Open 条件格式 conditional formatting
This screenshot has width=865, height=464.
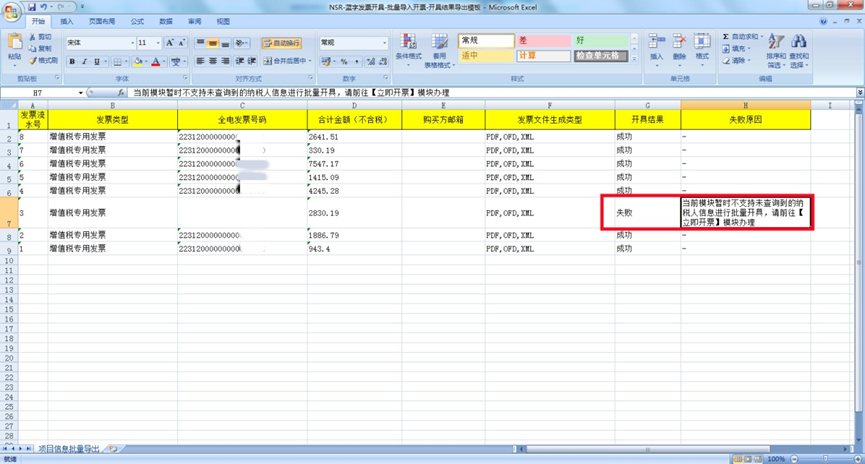(x=408, y=50)
